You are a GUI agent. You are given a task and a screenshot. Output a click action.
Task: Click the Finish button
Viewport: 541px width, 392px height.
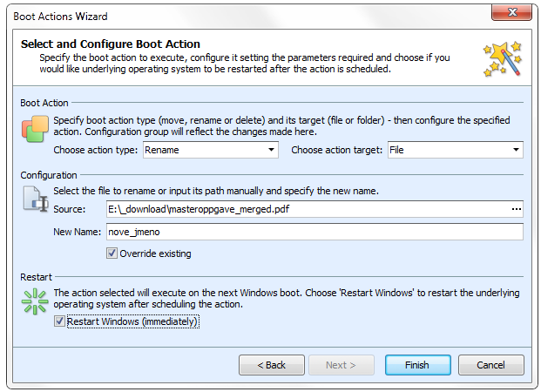tap(417, 365)
